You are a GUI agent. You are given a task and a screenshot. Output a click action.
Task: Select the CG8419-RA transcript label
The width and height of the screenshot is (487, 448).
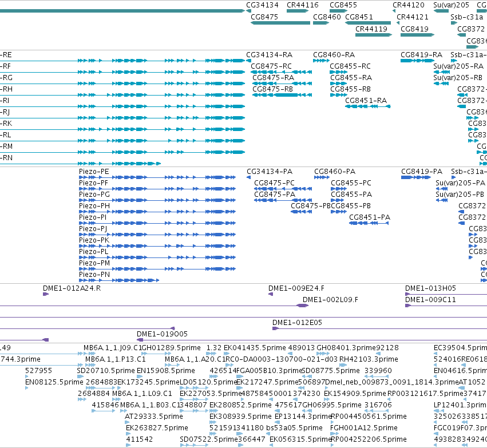pos(421,55)
